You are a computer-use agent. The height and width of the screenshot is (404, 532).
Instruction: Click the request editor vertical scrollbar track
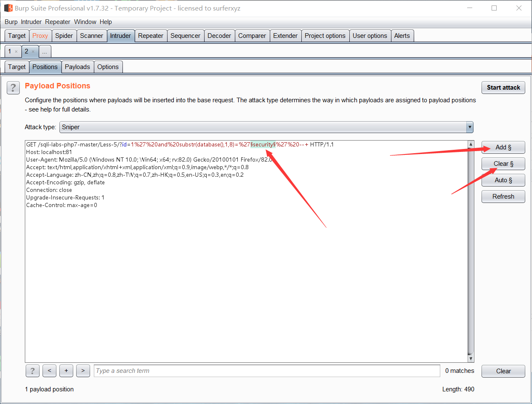pos(471,252)
